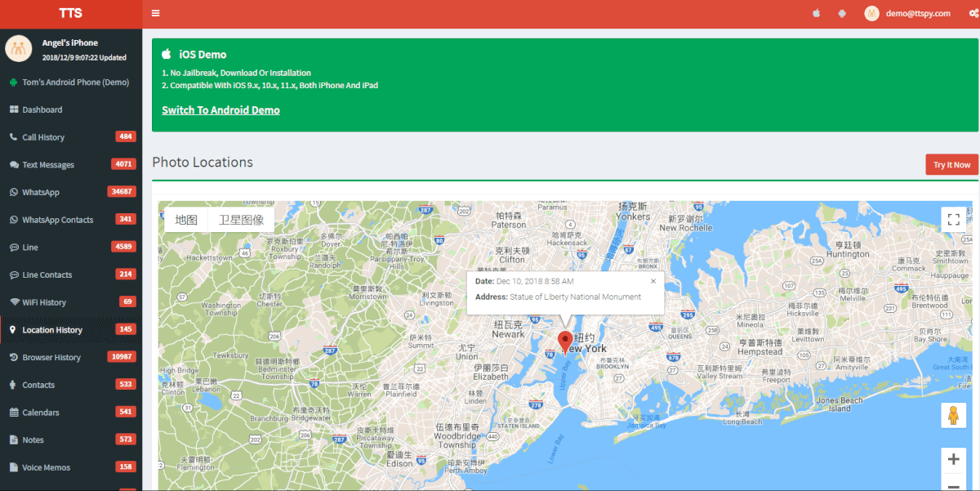Open WhatsApp Contacts section
This screenshot has width=980, height=491.
[71, 220]
